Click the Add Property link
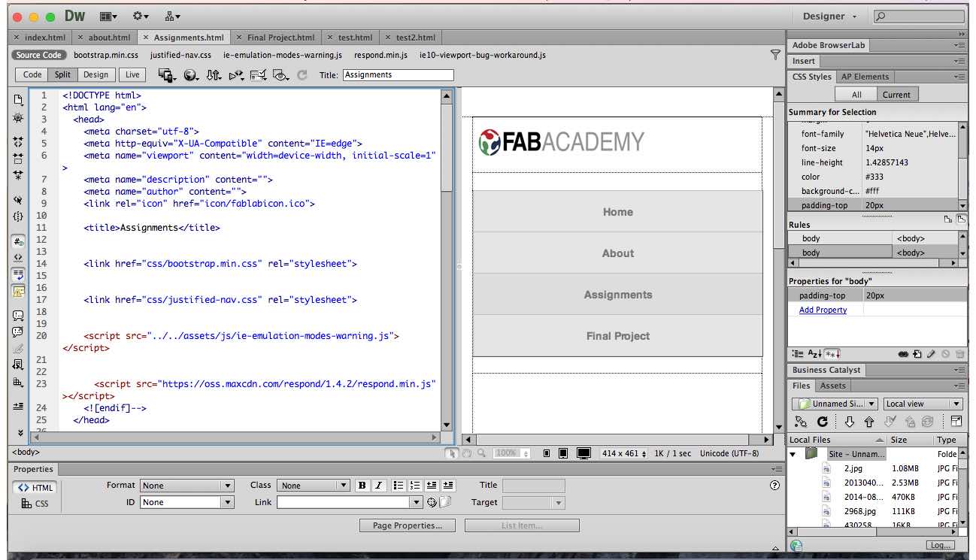 (823, 310)
